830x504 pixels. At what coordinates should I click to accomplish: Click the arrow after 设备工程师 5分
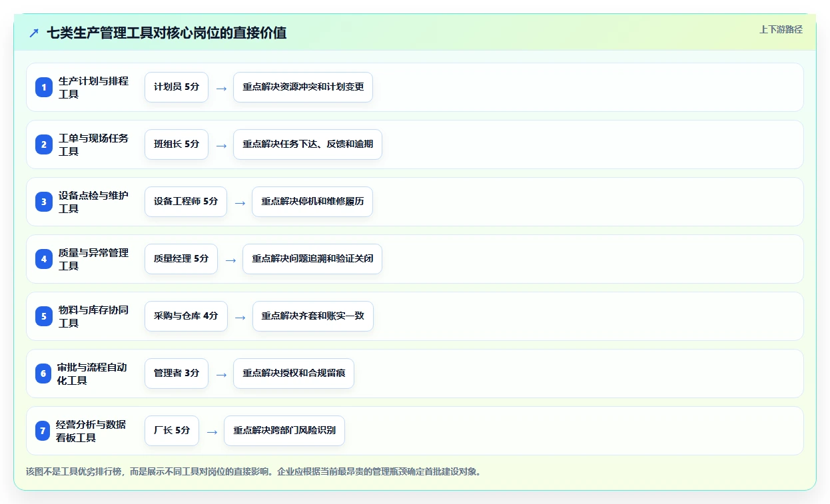(240, 202)
